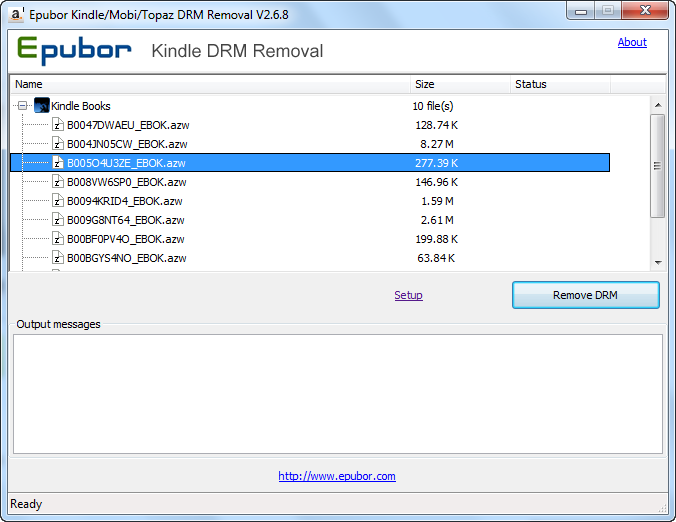Select file name B004JN05CW_EBOK.azw
Image resolution: width=676 pixels, height=522 pixels.
coord(127,144)
